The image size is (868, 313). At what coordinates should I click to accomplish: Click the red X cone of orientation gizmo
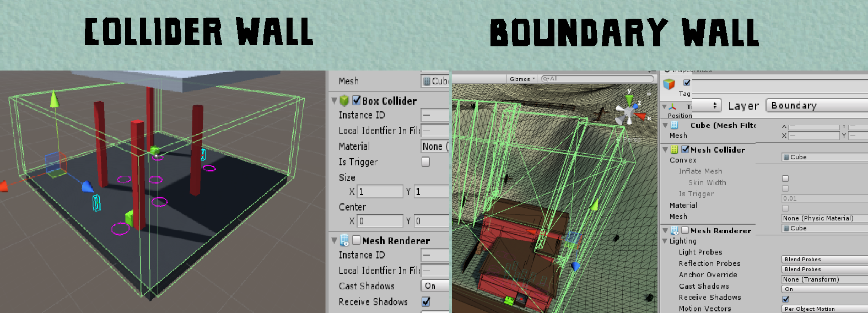[640, 116]
